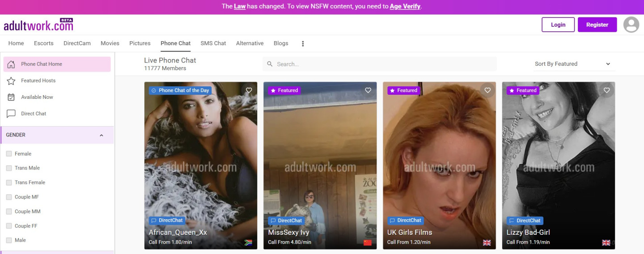Click DirectChat badge on Lizzy Bad-Girl card

(525, 220)
